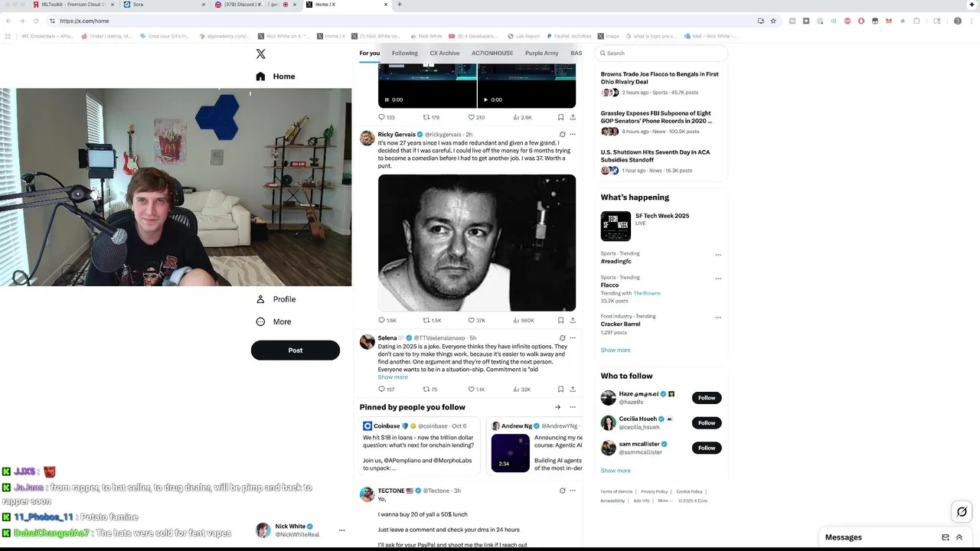This screenshot has width=980, height=551.
Task: Like Ricky Gervais post (37K)
Action: (x=477, y=321)
